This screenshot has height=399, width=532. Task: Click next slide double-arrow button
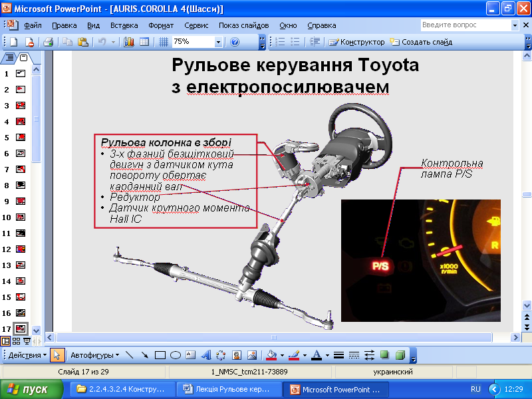(x=527, y=327)
